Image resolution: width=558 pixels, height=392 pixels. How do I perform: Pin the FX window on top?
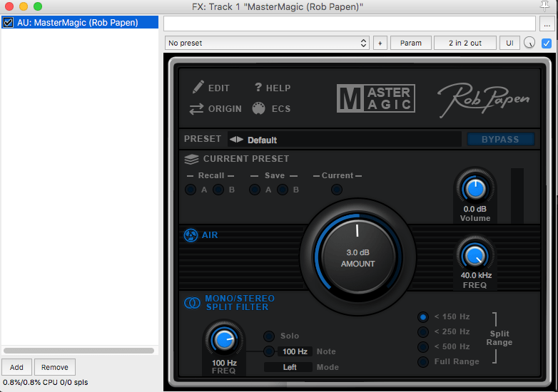coord(544,6)
